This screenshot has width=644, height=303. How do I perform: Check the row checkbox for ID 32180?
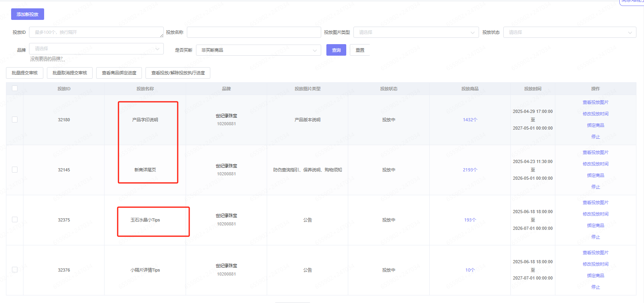[x=15, y=119]
